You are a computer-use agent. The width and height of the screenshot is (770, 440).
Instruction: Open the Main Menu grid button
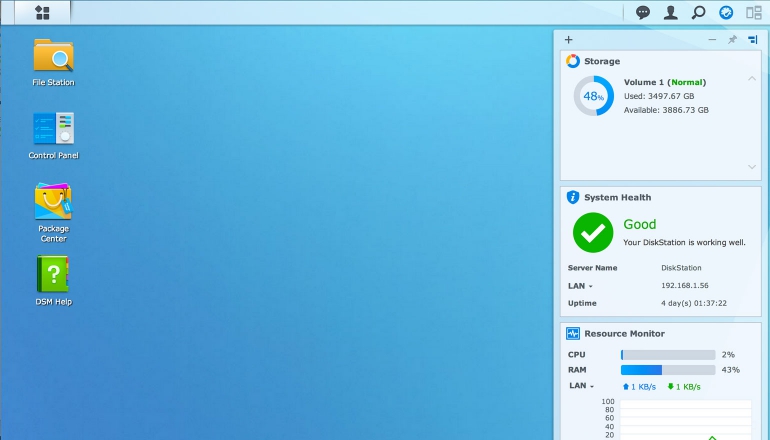pyautogui.click(x=42, y=12)
